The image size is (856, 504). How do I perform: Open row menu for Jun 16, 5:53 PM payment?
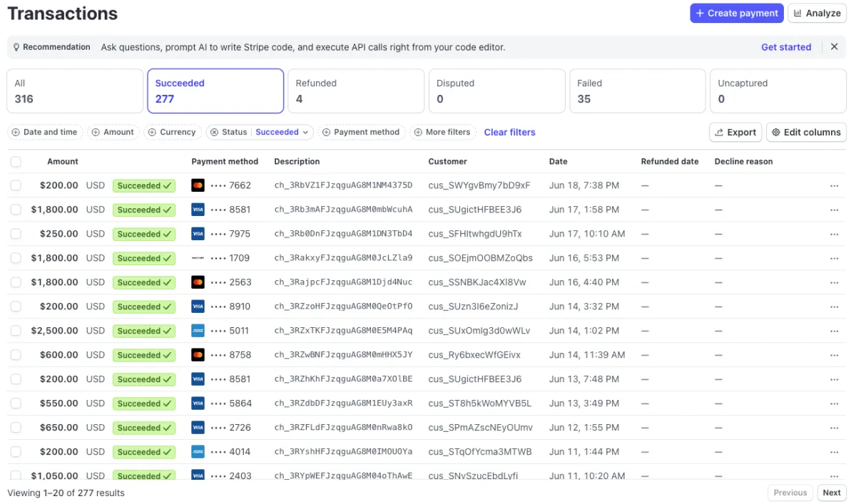tap(834, 258)
